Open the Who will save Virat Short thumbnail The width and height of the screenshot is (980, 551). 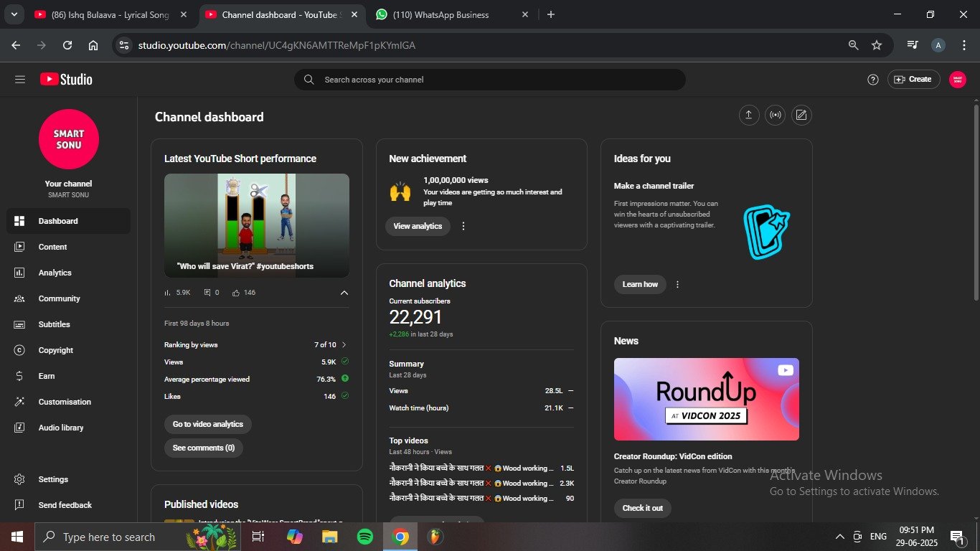tap(257, 225)
